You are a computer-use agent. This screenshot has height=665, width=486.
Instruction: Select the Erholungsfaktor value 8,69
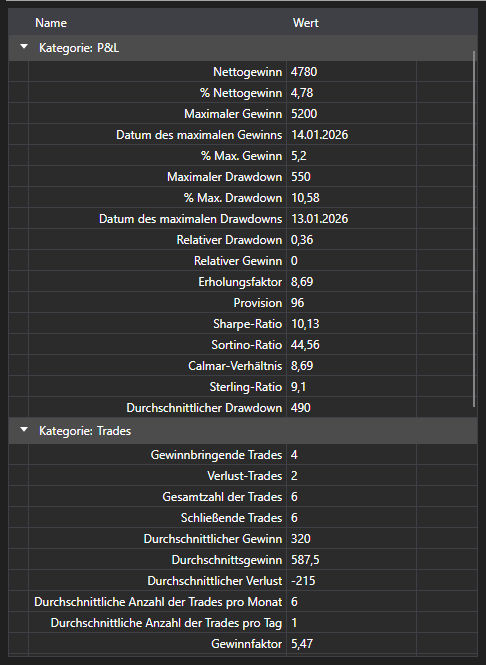[x=302, y=282]
